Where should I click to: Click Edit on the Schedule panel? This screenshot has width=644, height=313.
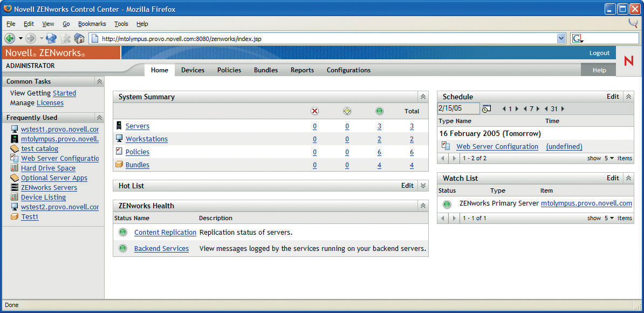pyautogui.click(x=613, y=97)
